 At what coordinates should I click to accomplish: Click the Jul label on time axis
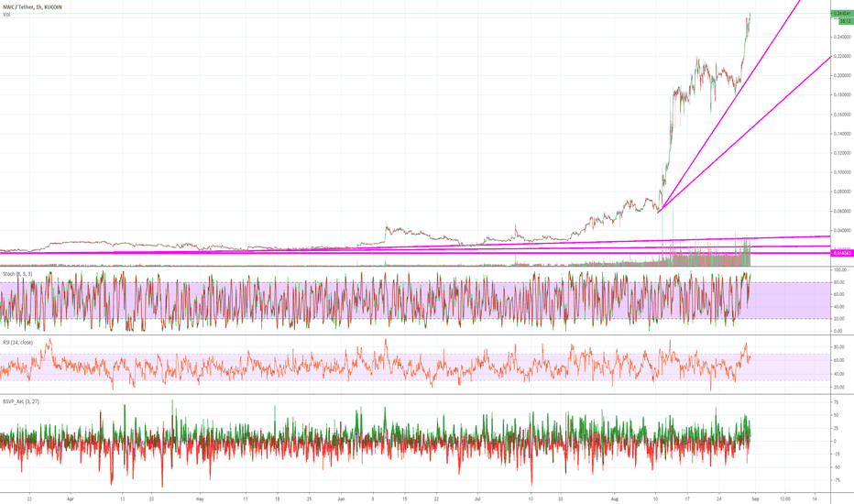477,499
